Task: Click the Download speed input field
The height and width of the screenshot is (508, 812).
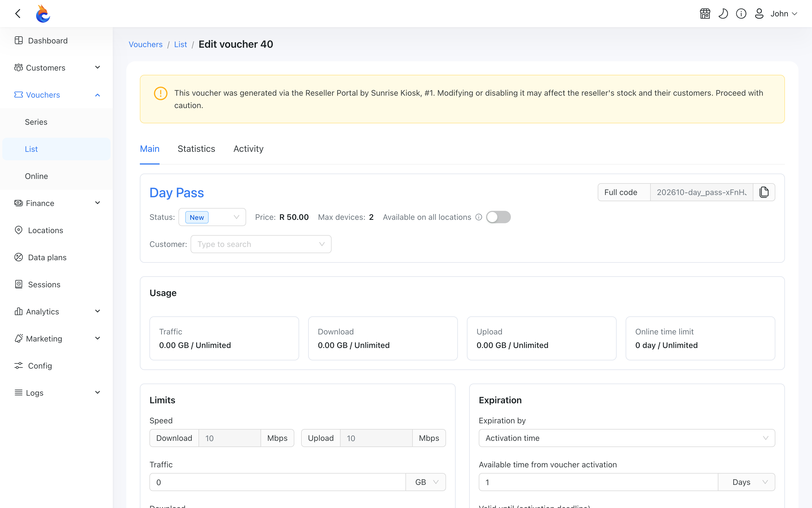Action: (230, 438)
